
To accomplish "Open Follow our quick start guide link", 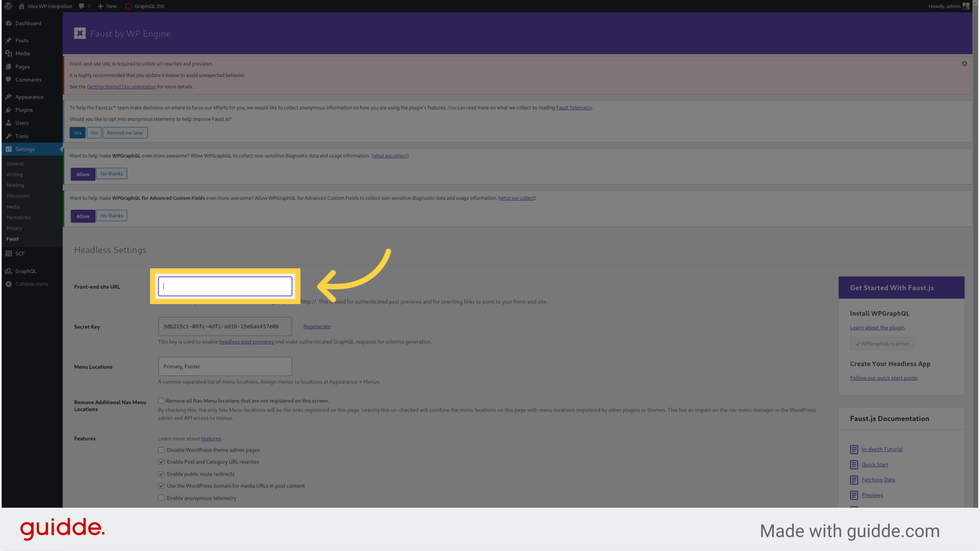I will pyautogui.click(x=884, y=378).
